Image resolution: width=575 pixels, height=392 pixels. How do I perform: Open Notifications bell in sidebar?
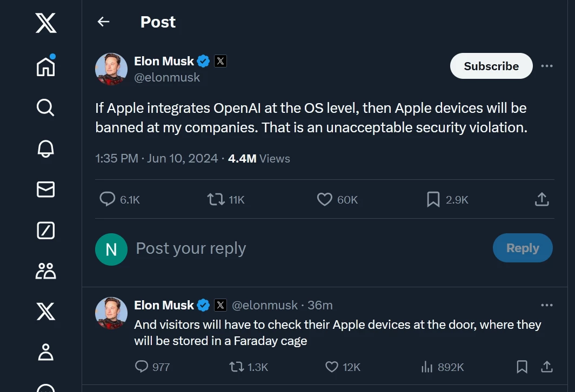tap(46, 148)
